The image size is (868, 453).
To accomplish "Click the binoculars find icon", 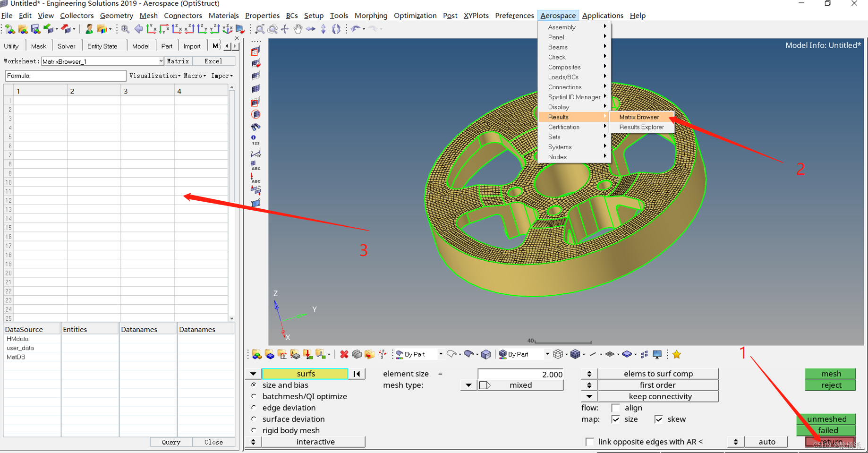I will (x=255, y=127).
